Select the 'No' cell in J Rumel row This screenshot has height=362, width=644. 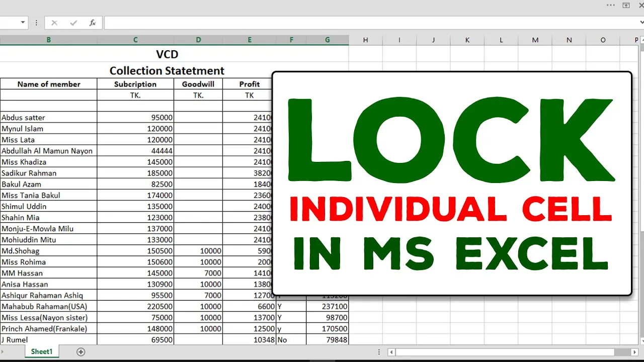click(291, 339)
